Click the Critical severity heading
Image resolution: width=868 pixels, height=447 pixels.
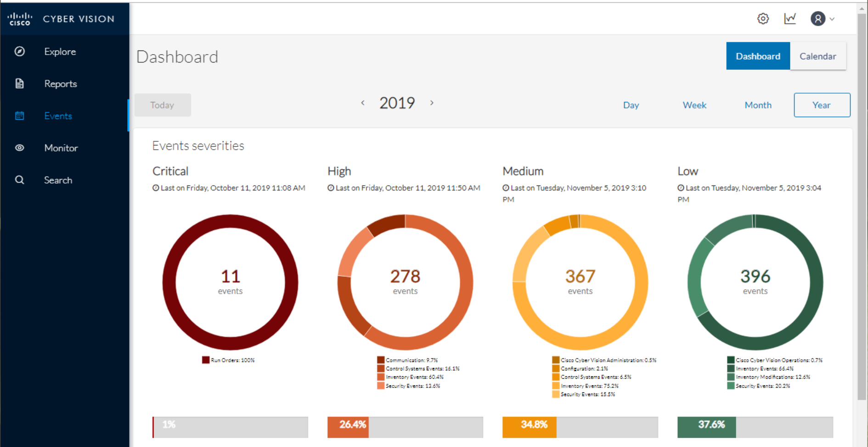pos(170,171)
